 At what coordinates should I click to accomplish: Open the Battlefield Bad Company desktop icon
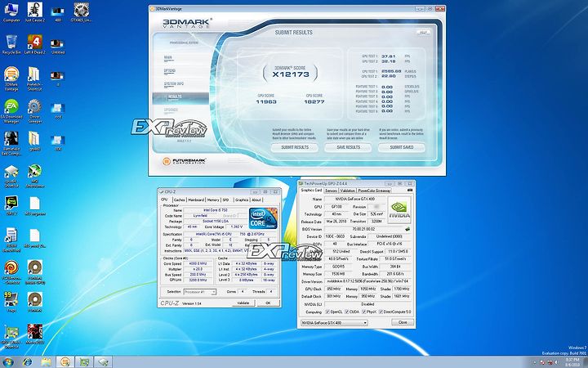tap(11, 143)
